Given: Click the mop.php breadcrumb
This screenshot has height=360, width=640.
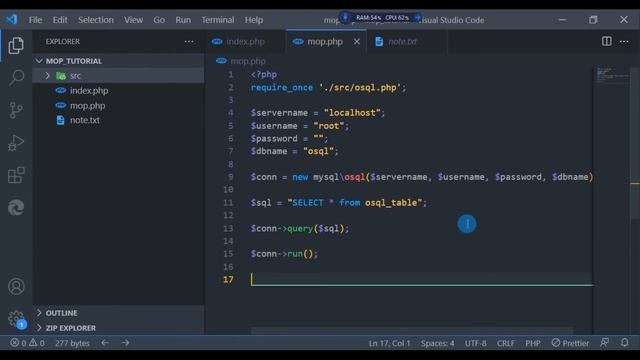Looking at the screenshot, I should 248,61.
